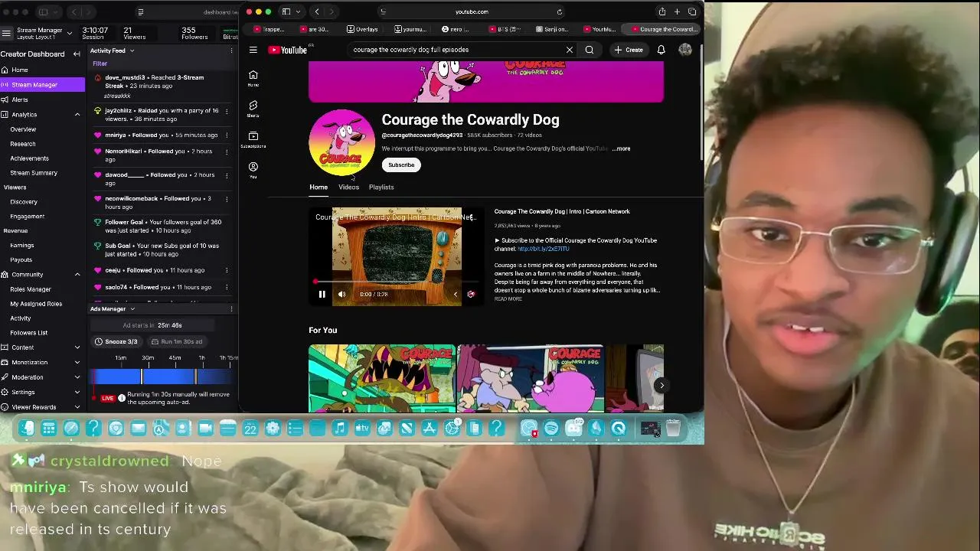
Task: Open Shorts in YouTube mini sidebar
Action: [x=253, y=109]
